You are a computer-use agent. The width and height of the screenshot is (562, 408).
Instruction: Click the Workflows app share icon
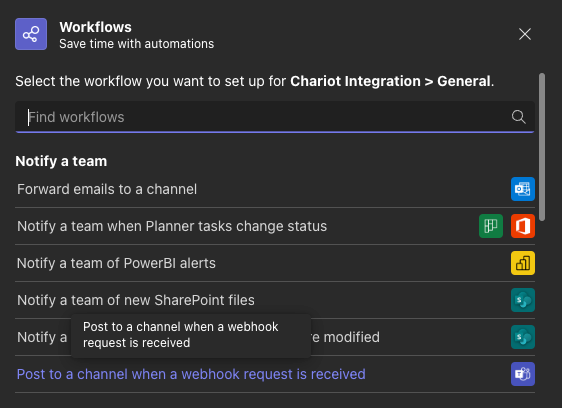[x=31, y=34]
